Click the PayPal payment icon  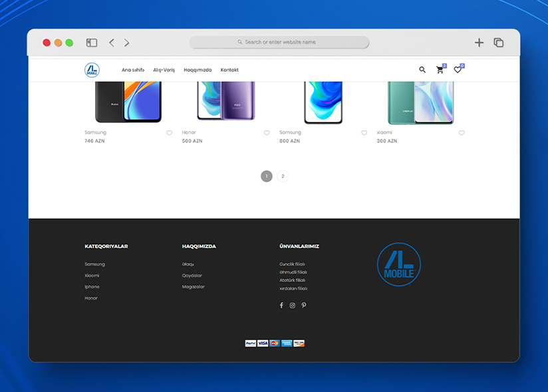click(251, 343)
